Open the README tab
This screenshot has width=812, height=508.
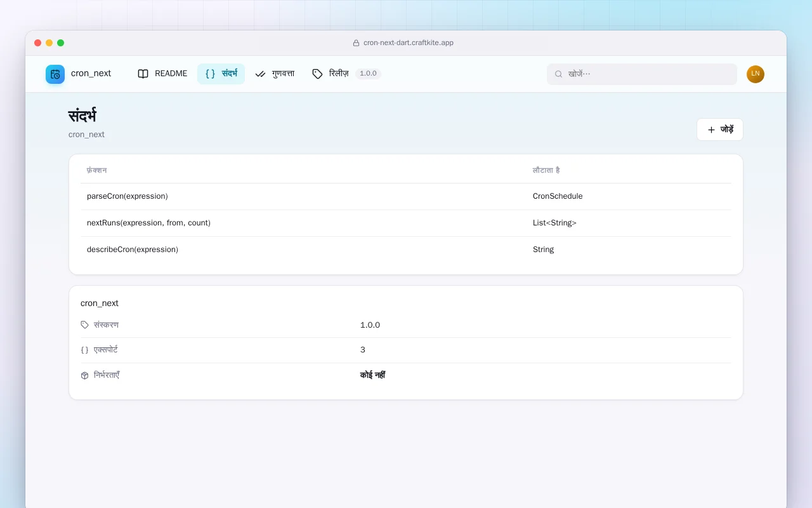coord(162,74)
